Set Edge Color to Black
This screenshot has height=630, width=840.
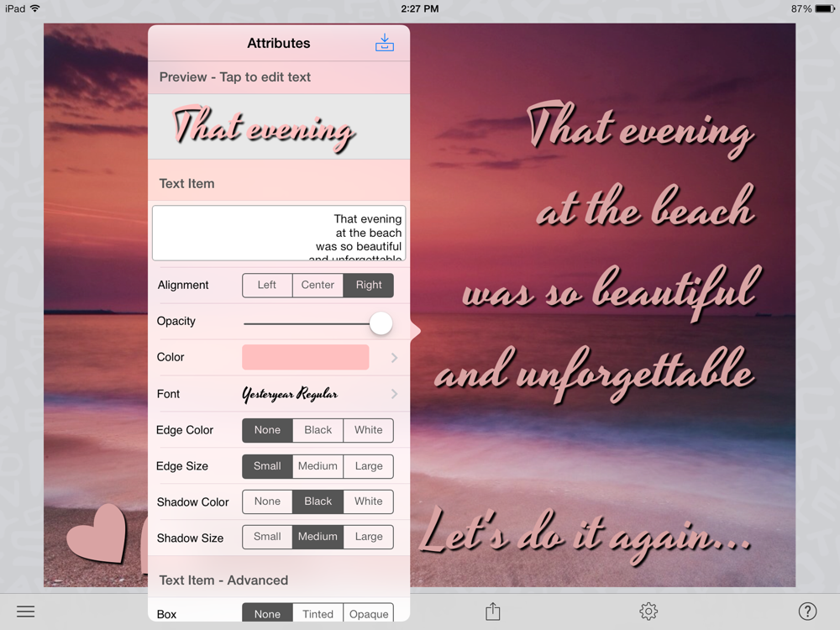318,430
